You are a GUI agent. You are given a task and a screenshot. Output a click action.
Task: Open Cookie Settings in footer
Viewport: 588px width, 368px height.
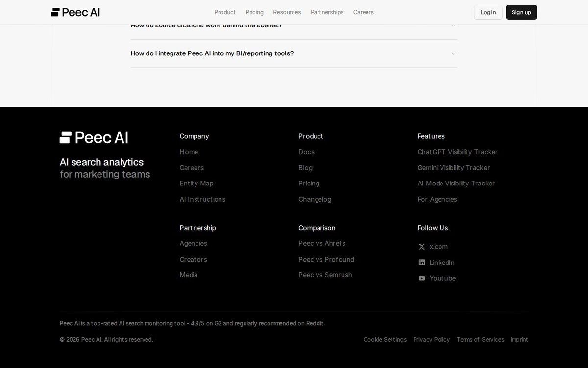[x=385, y=340]
